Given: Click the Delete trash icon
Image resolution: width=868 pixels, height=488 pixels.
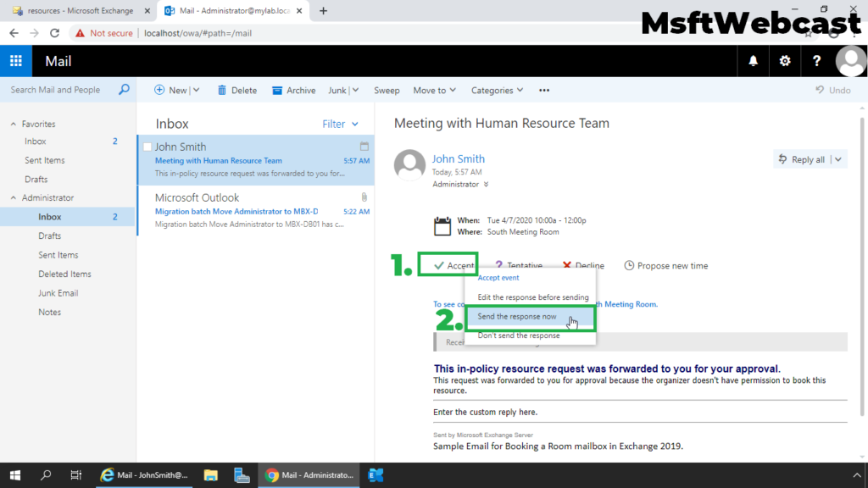Looking at the screenshot, I should [222, 90].
